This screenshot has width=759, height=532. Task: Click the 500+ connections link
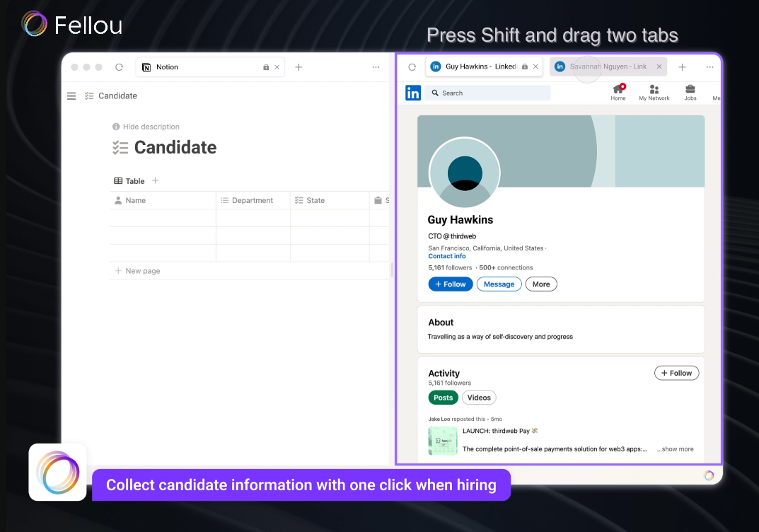point(506,267)
